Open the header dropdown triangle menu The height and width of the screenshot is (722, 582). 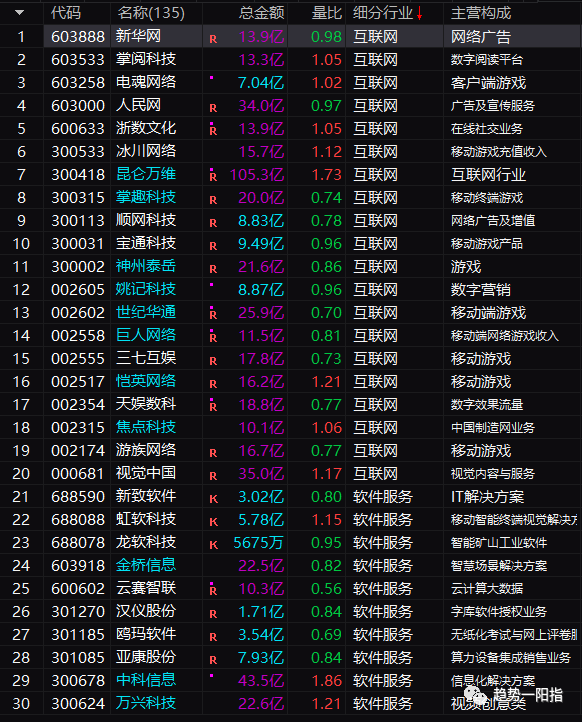[x=19, y=12]
